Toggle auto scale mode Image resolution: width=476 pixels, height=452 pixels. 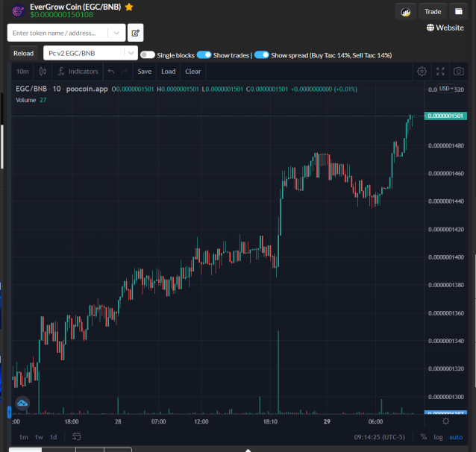(456, 437)
